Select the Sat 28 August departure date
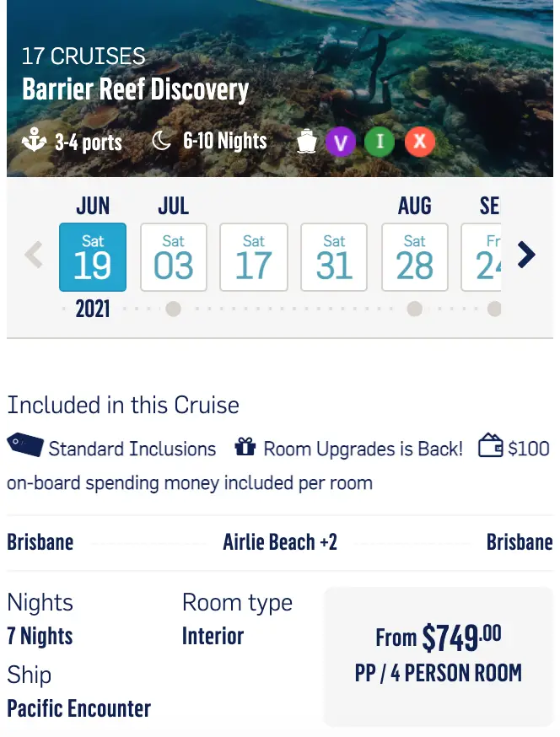This screenshot has height=737, width=560. (415, 257)
